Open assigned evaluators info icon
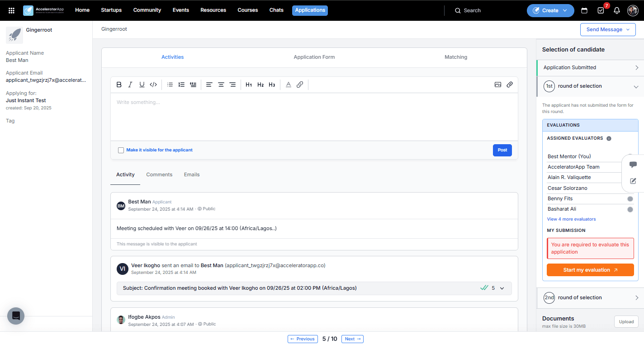The height and width of the screenshot is (344, 644). [609, 138]
